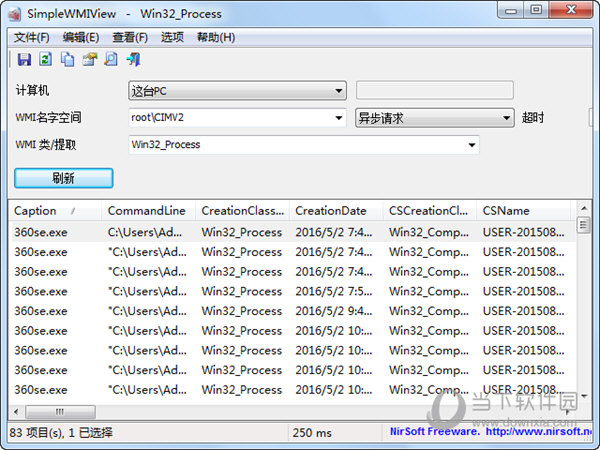Click the 83 项目(s), 1 已选择 status text

pos(61,432)
